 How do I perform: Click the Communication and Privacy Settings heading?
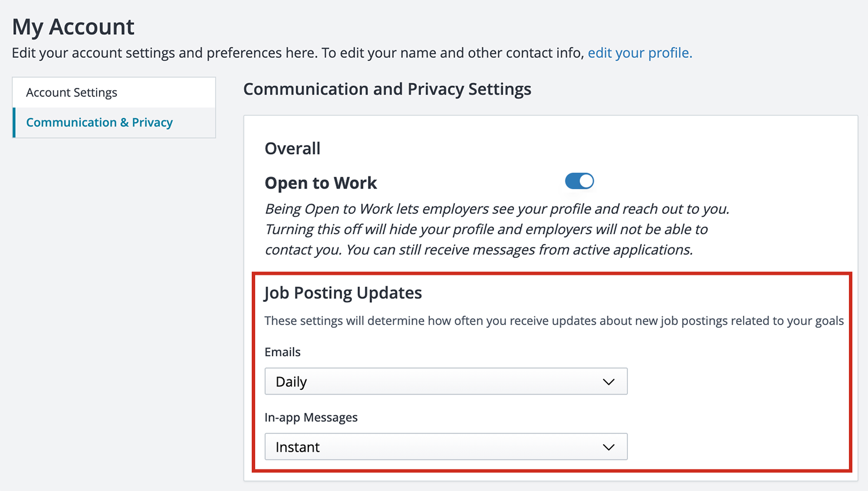coord(387,90)
